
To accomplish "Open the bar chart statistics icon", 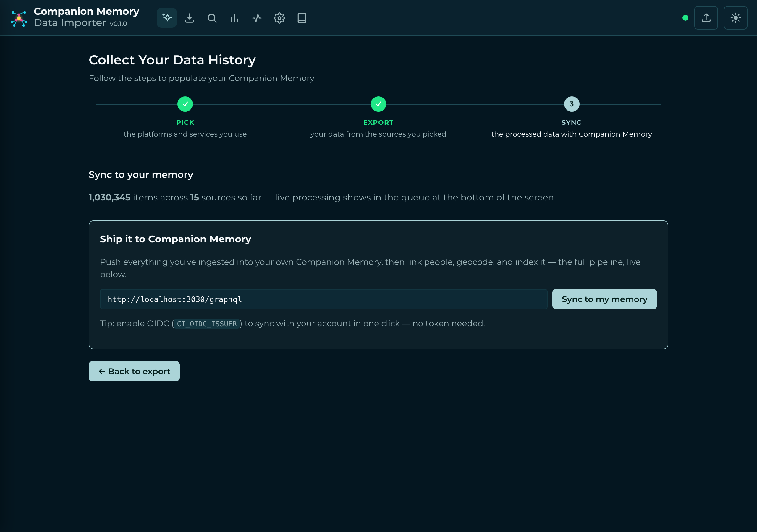I will [x=234, y=18].
